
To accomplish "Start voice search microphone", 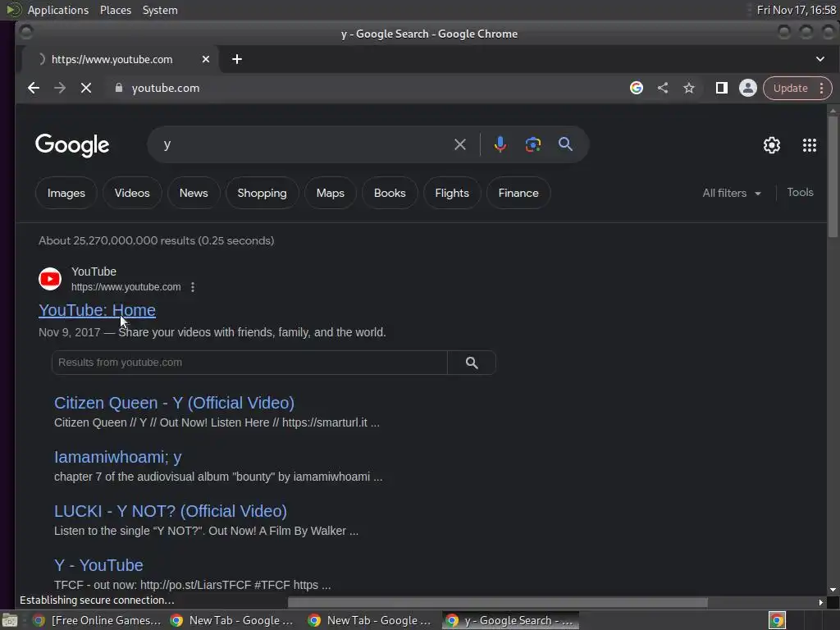I will [x=500, y=144].
